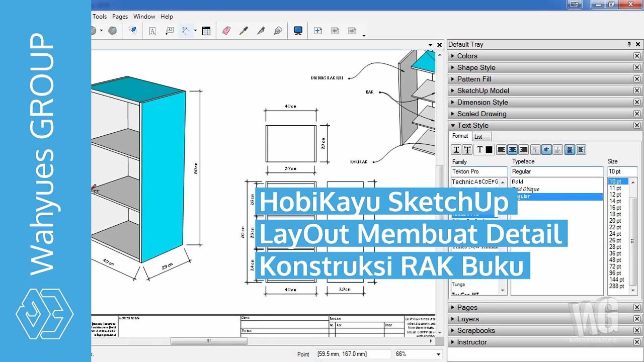Screen dimensions: 644x362
Task: Click the blue tool icon left of Text tool
Action: click(x=132, y=31)
